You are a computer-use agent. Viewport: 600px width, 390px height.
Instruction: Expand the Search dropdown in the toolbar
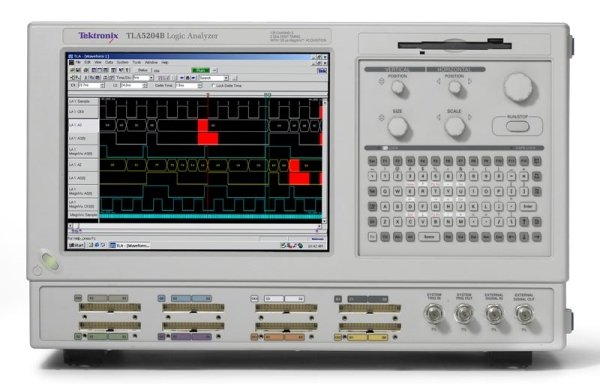point(226,78)
